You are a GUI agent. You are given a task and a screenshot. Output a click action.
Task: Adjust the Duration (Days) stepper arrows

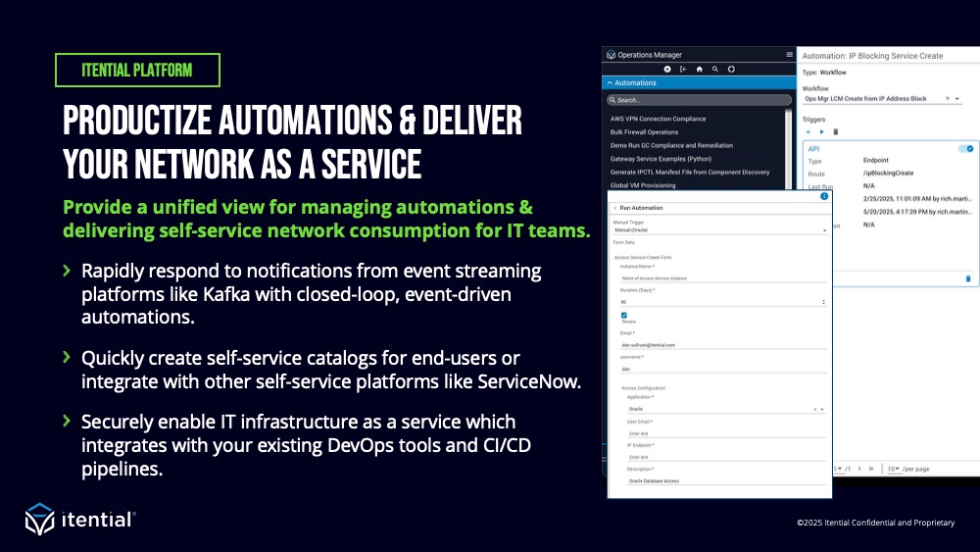click(x=823, y=302)
